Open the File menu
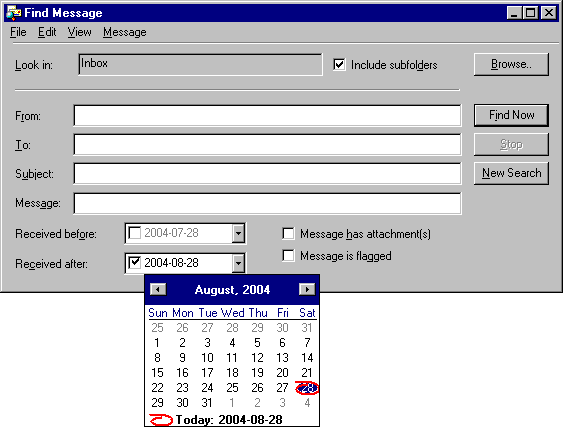The image size is (563, 427). 18,32
